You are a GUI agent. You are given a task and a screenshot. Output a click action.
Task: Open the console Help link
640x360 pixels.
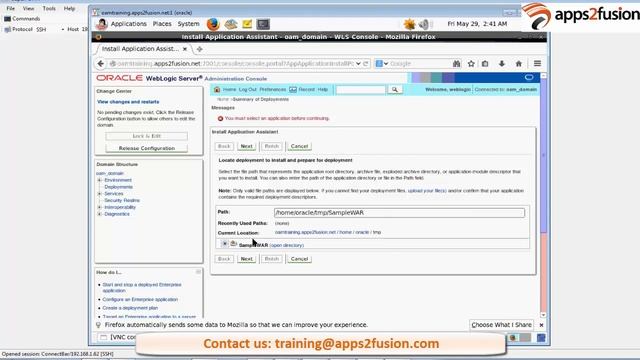pos(323,89)
